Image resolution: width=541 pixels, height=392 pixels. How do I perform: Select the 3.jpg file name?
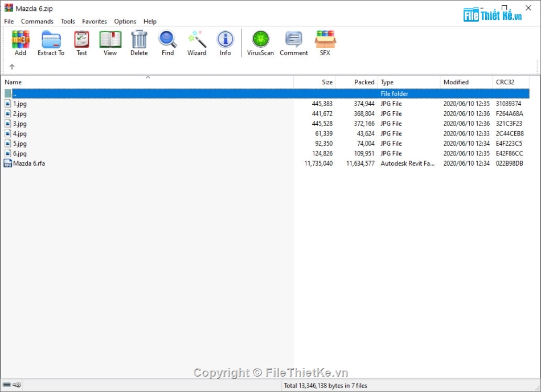(20, 124)
